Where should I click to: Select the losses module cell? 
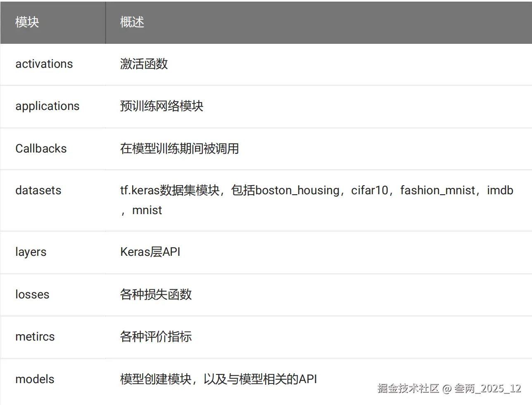tap(32, 295)
